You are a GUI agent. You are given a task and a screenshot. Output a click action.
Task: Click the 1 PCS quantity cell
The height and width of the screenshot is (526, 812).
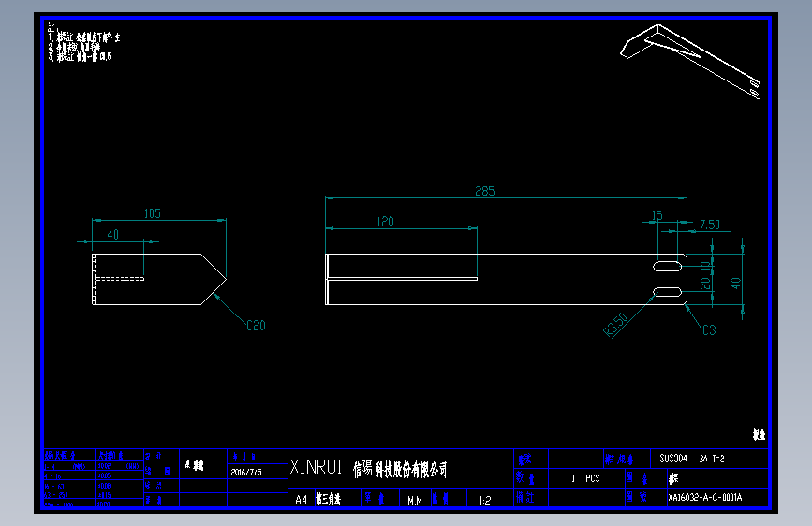[585, 478]
